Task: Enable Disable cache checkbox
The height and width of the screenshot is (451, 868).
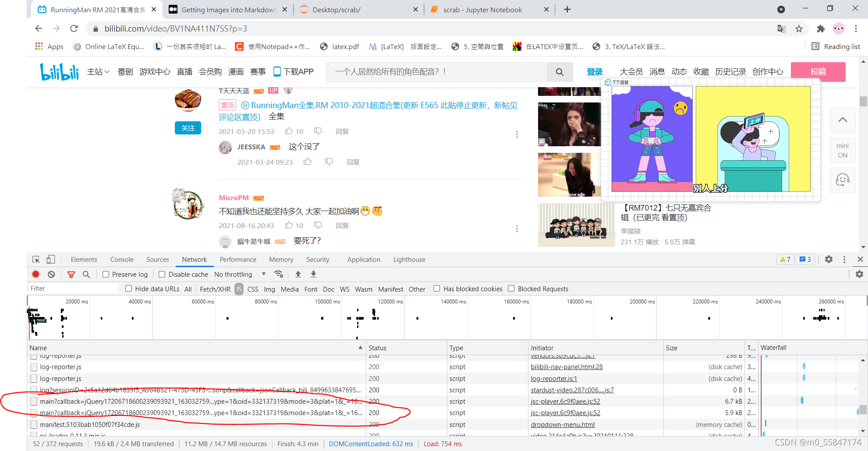Action: tap(162, 274)
